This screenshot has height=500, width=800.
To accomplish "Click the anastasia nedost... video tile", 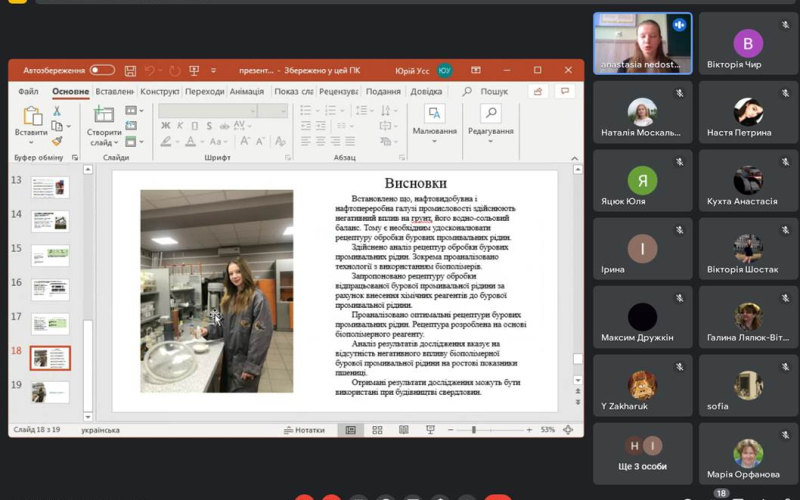I will point(642,43).
